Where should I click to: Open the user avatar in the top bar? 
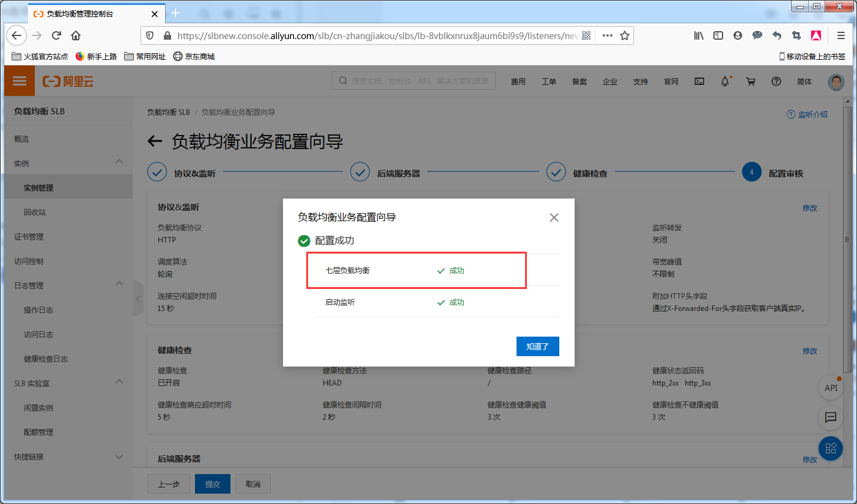point(836,82)
